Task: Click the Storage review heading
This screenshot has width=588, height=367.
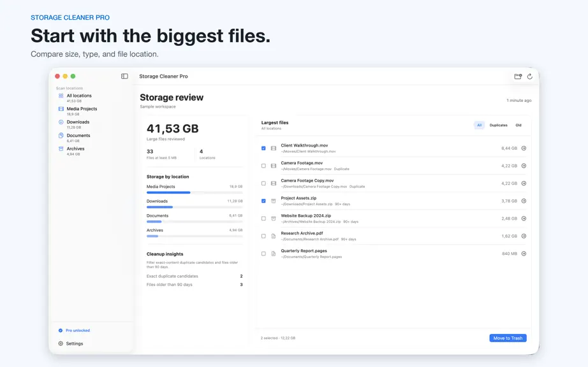Action: pos(172,97)
